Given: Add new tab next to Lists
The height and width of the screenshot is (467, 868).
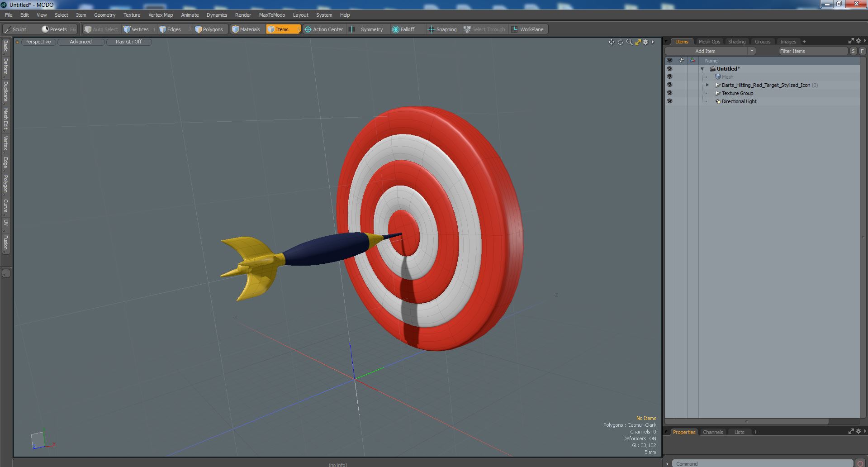Looking at the screenshot, I should pos(755,432).
